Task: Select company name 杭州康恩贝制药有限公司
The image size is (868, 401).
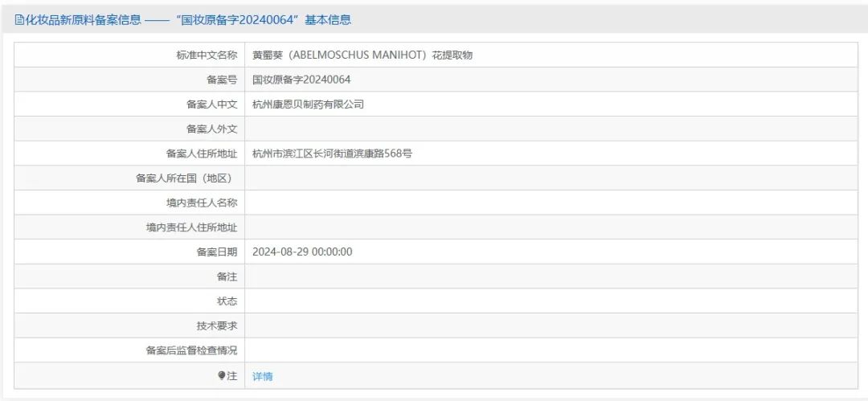Action: tap(309, 104)
